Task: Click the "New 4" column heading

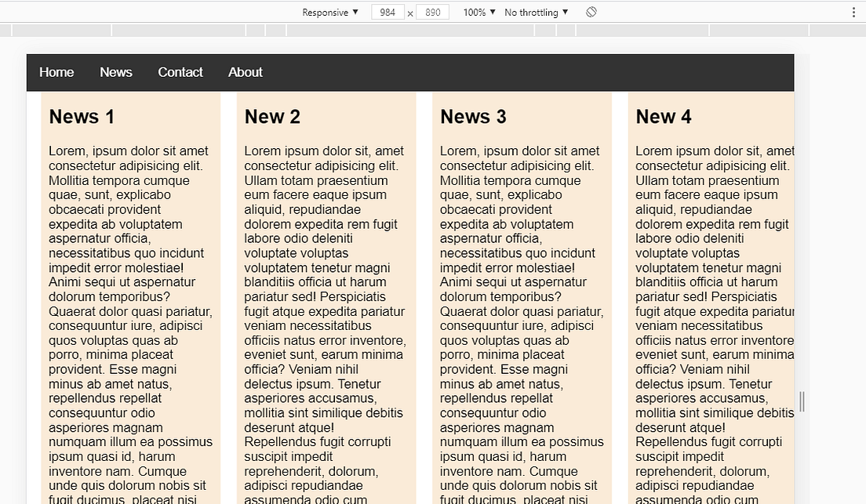Action: coord(663,116)
